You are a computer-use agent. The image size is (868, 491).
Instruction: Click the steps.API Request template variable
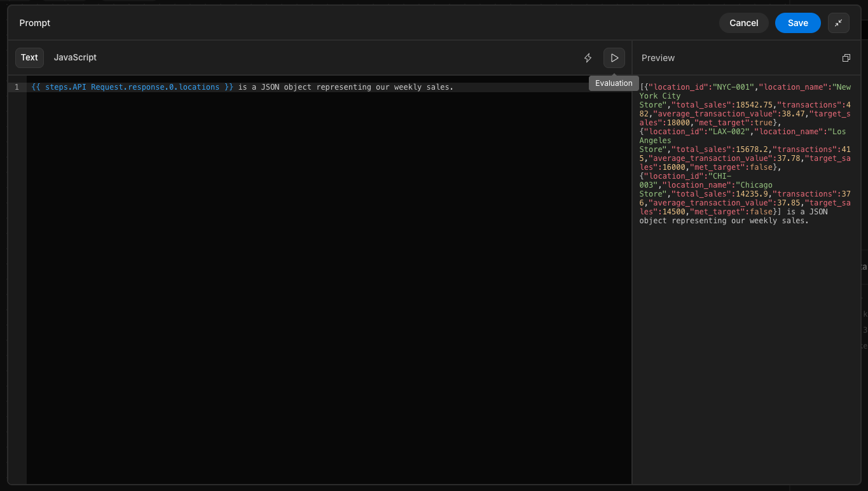132,87
